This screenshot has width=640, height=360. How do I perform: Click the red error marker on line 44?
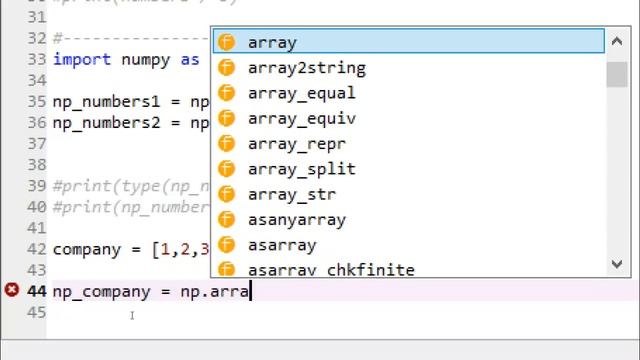pos(12,290)
